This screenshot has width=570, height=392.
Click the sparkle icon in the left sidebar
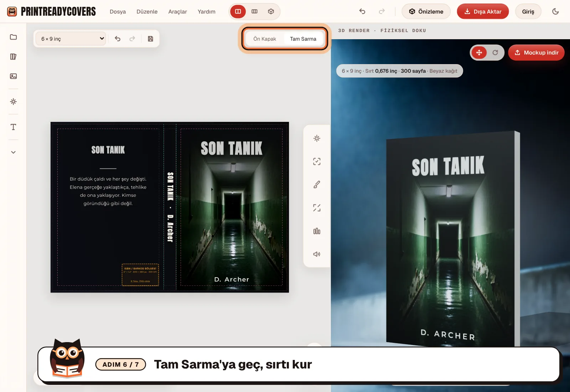point(13,102)
